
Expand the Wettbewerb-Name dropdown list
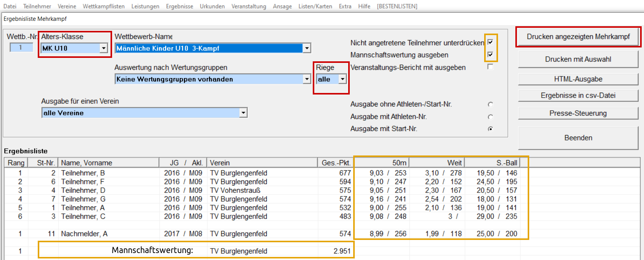click(x=307, y=48)
